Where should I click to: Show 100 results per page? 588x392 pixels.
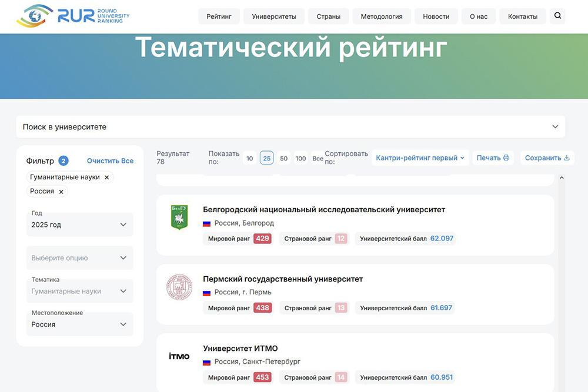tap(301, 158)
